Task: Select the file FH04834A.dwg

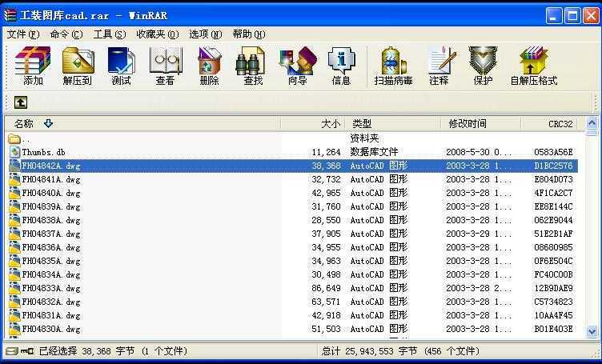Action: click(51, 274)
